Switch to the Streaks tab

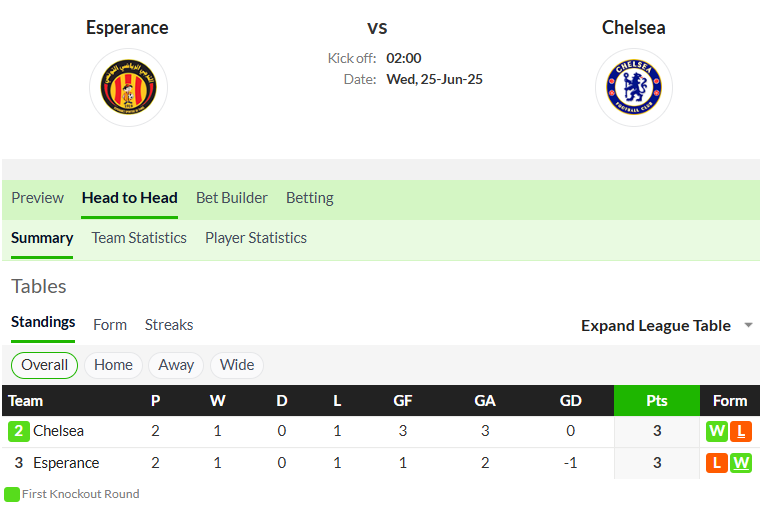click(x=169, y=325)
